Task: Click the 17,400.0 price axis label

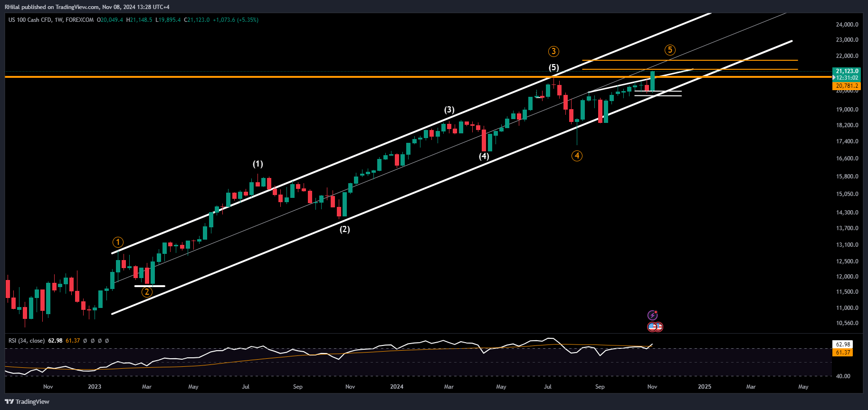Action: click(847, 141)
